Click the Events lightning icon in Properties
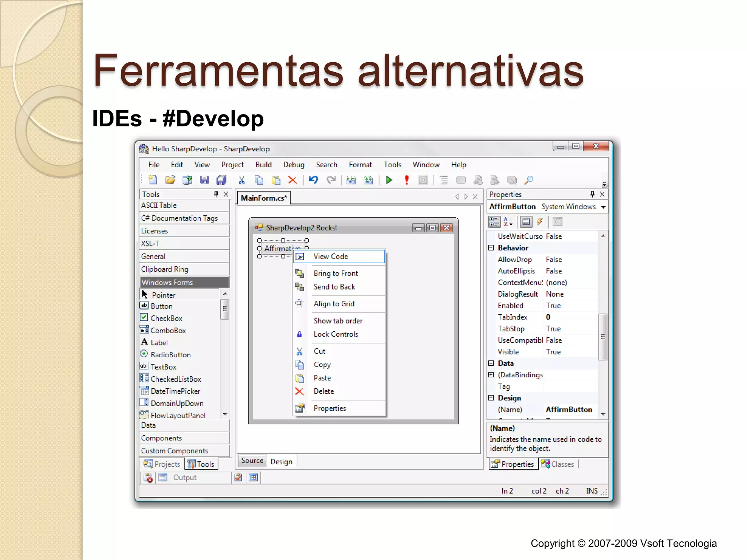This screenshot has width=747, height=560. 539,222
